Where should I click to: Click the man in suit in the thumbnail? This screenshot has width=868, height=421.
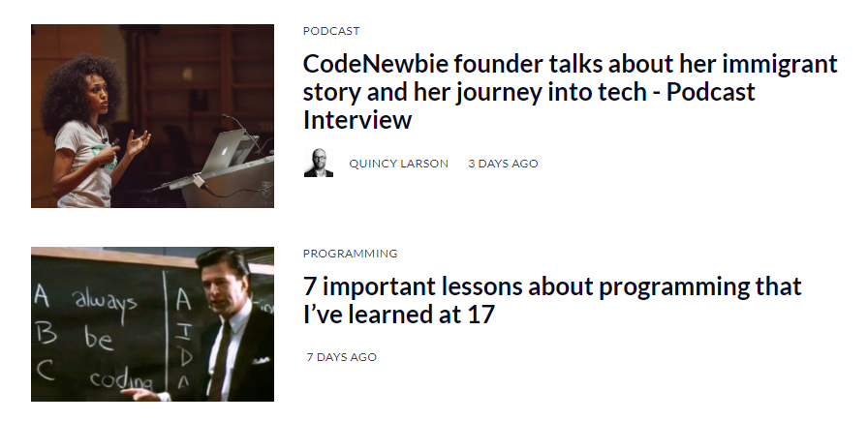click(x=225, y=319)
